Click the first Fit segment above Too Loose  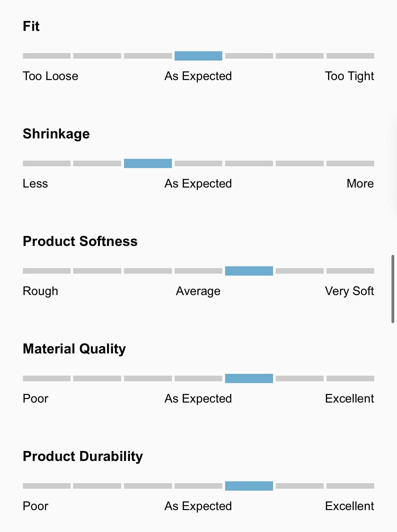pos(47,56)
